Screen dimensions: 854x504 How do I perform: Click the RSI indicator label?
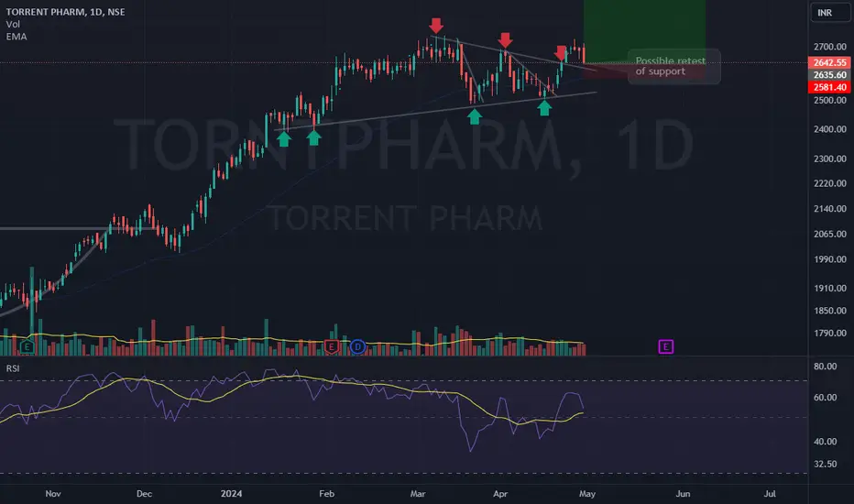point(13,368)
